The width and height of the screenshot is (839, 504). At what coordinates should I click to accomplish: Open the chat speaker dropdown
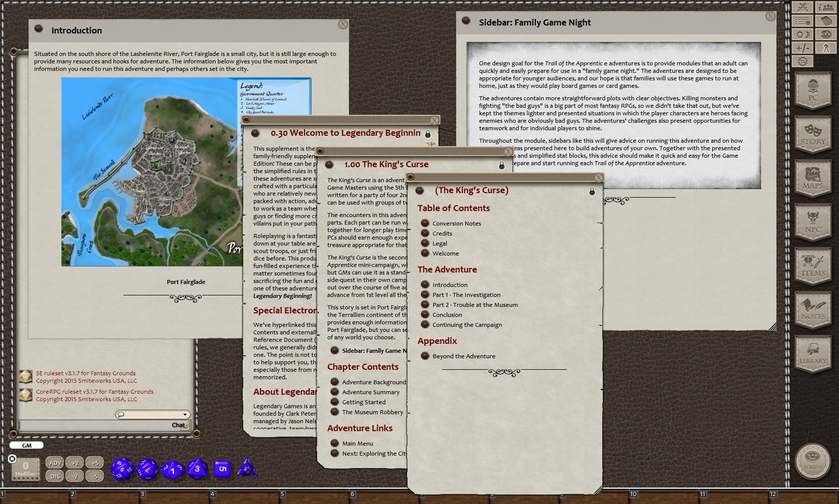pos(185,414)
